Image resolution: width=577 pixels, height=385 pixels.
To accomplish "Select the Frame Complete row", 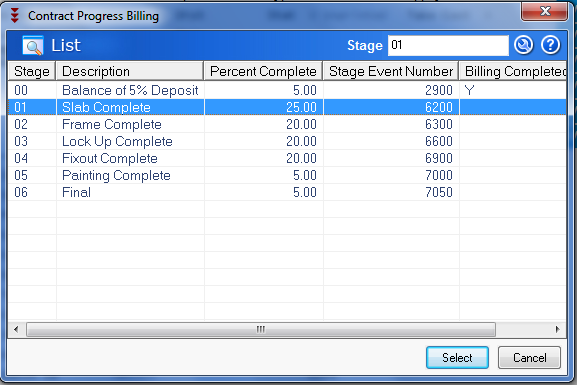I will tap(287, 124).
